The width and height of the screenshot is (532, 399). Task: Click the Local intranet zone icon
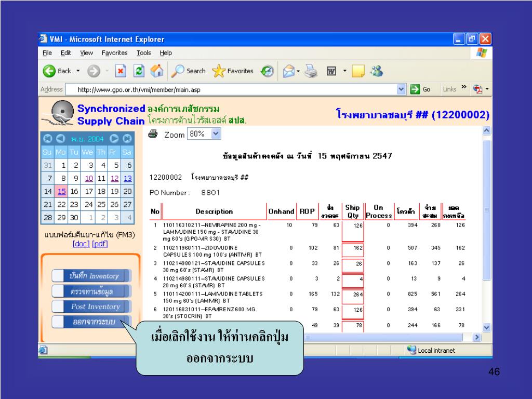(x=411, y=350)
